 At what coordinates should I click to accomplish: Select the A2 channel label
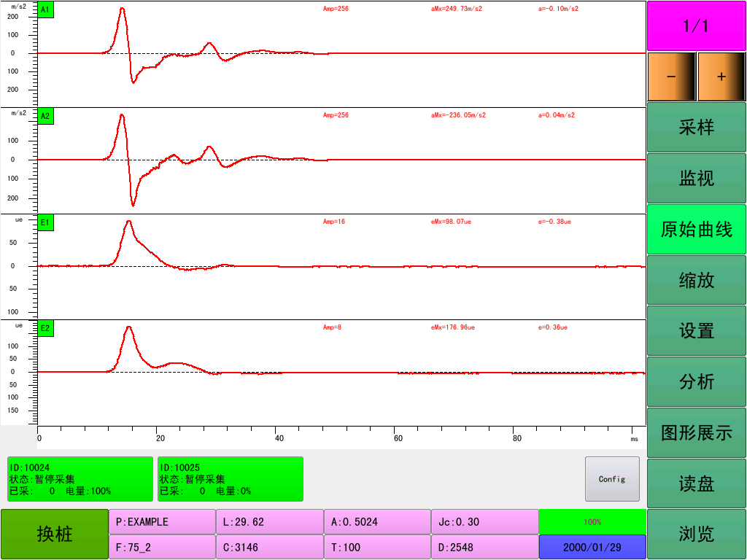45,116
